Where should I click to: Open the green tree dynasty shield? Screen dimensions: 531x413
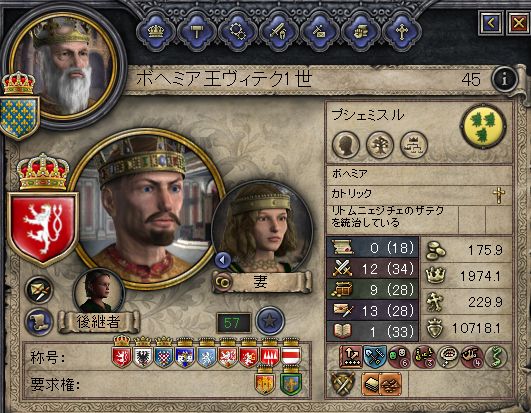click(484, 126)
